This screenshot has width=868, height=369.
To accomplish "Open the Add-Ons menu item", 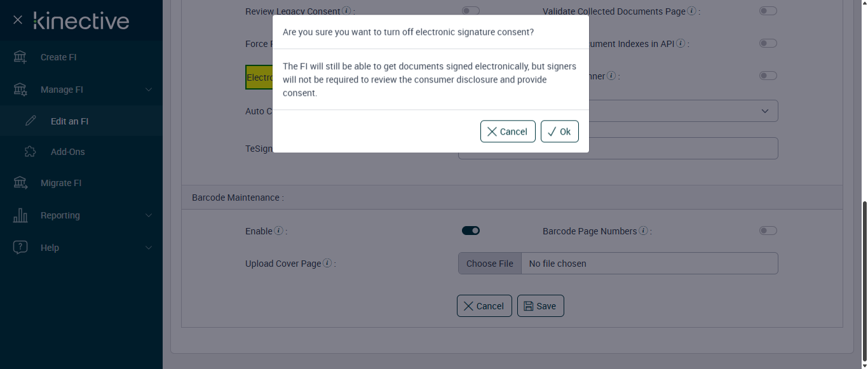I will [67, 152].
